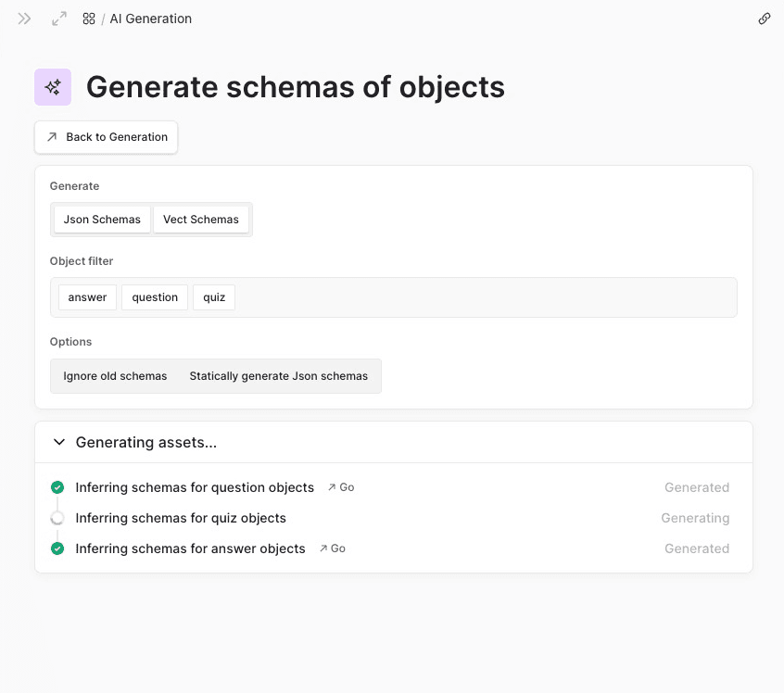Click the fullscreen expand arrows icon
This screenshot has width=784, height=693.
(x=59, y=19)
